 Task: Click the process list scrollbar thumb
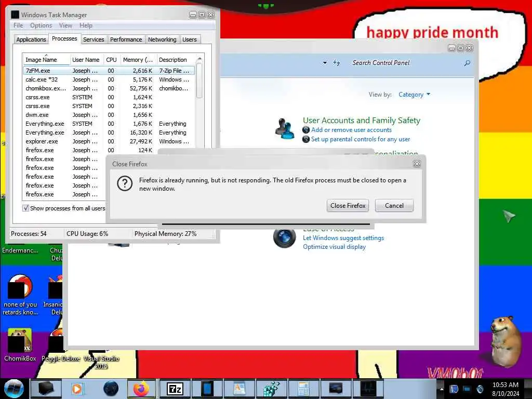(199, 81)
